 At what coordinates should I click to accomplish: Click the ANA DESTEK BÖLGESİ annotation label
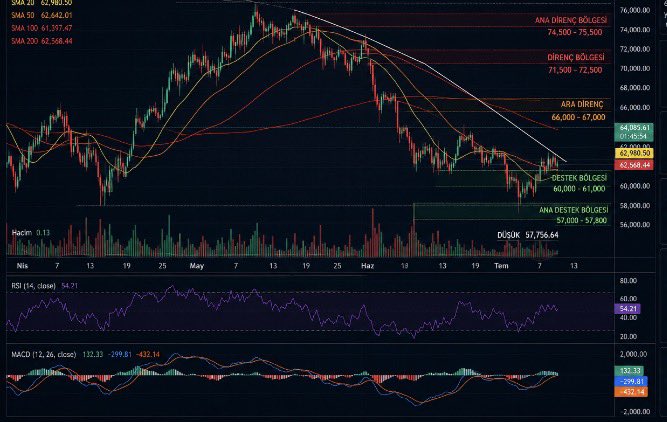[573, 210]
